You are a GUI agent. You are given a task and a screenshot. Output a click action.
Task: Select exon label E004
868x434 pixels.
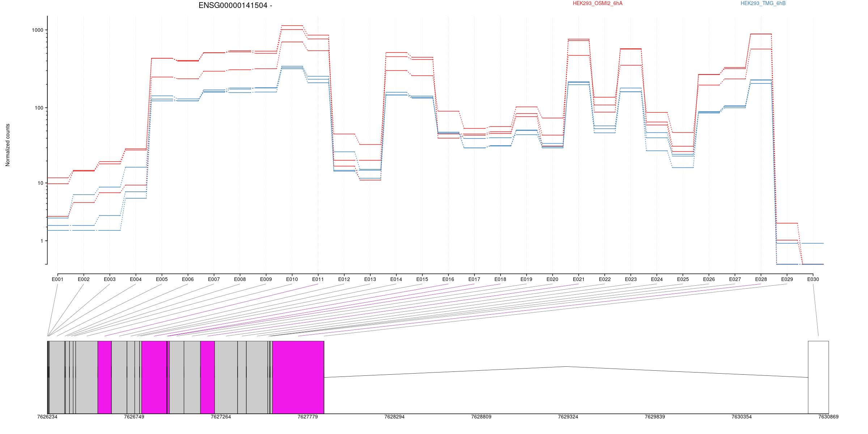[136, 279]
